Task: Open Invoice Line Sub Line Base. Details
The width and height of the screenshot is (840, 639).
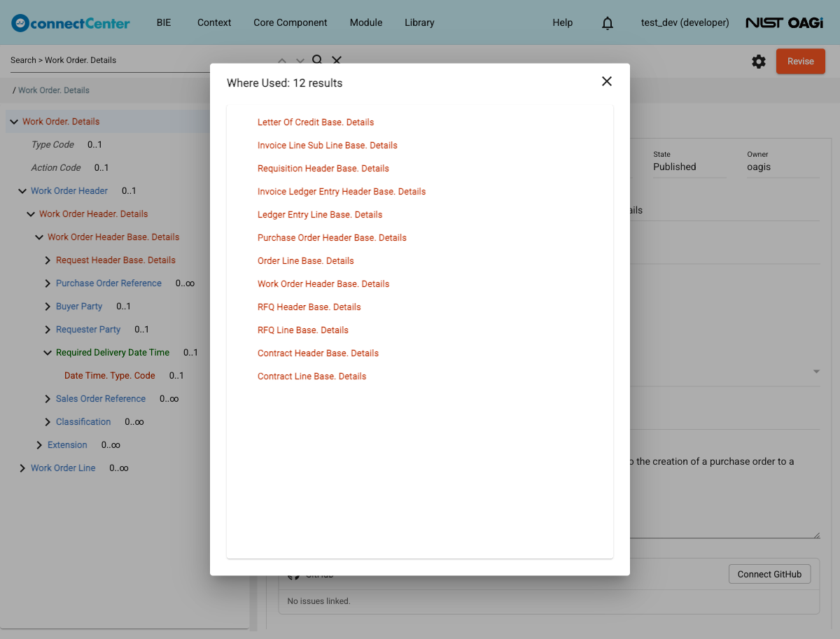Action: [328, 146]
